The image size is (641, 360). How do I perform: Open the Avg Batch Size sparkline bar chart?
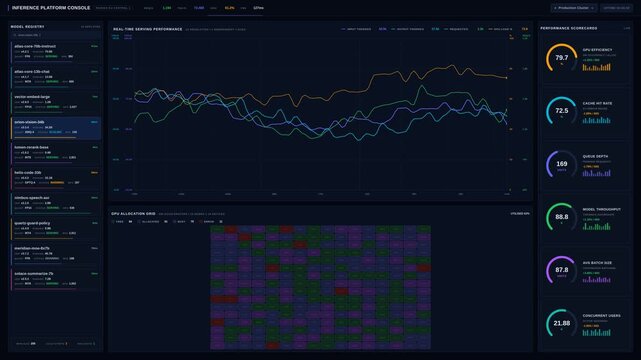coord(596,280)
